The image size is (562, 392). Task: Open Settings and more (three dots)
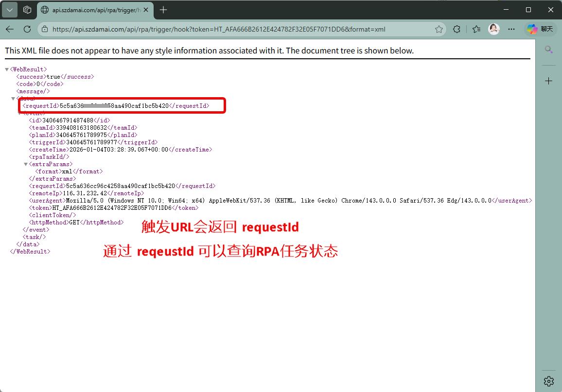511,29
